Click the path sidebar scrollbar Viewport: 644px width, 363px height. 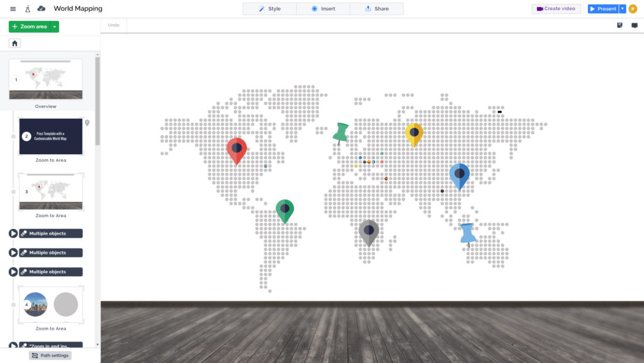pyautogui.click(x=97, y=101)
